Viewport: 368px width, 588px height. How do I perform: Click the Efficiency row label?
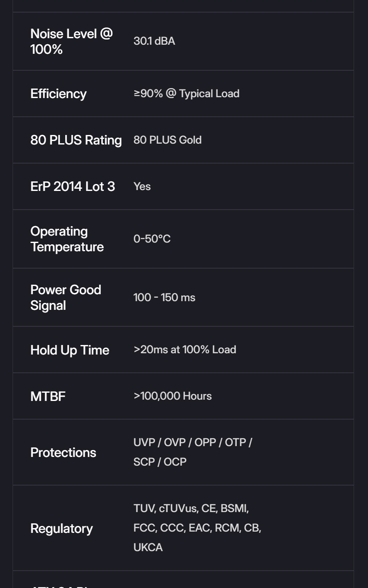tap(58, 94)
